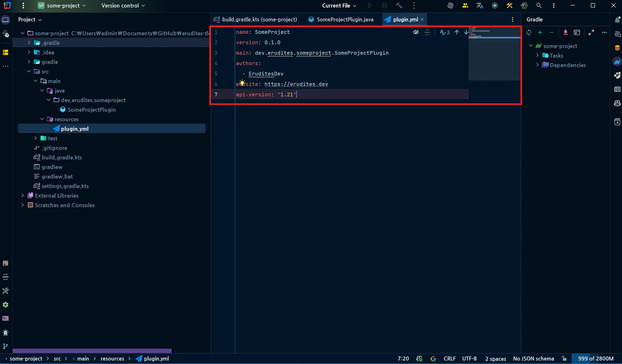Image resolution: width=622 pixels, height=364 pixels.
Task: Start debugging with the bug icon
Action: 384,5
